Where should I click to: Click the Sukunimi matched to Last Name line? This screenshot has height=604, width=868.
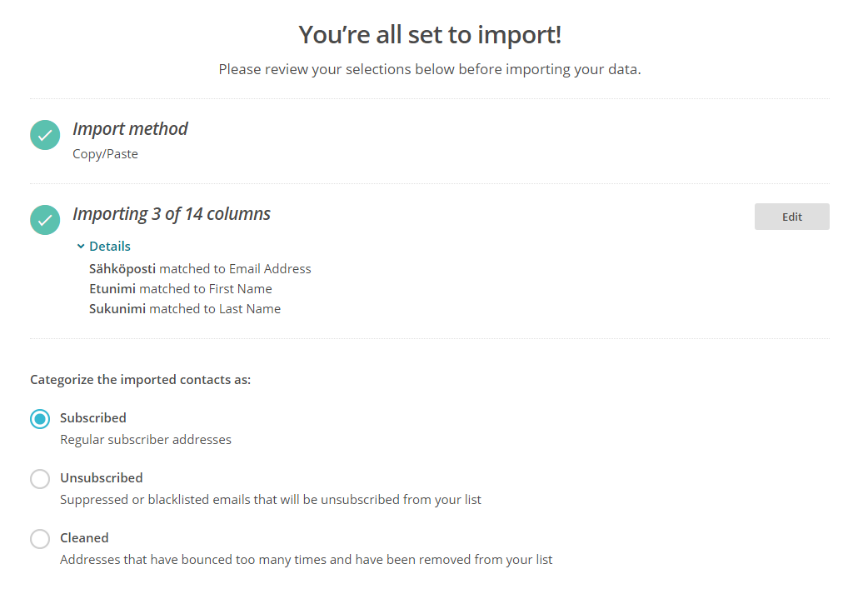tap(185, 309)
